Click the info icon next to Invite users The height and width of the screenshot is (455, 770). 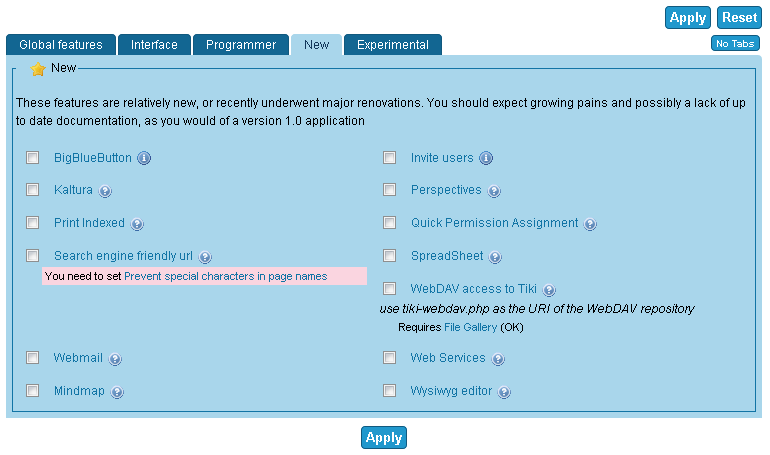(486, 158)
